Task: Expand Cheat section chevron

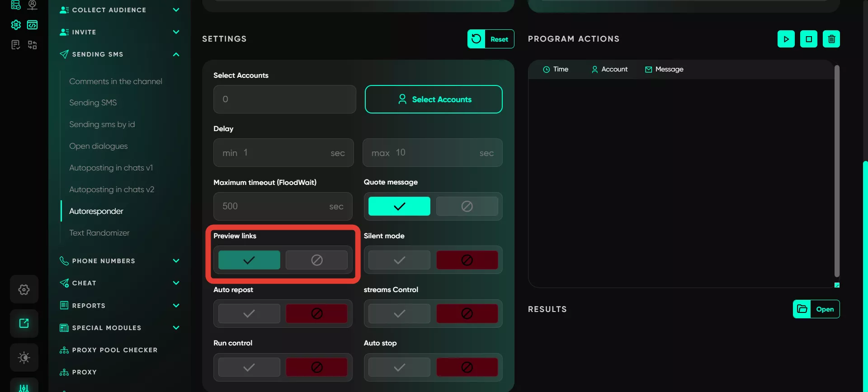Action: 176,283
